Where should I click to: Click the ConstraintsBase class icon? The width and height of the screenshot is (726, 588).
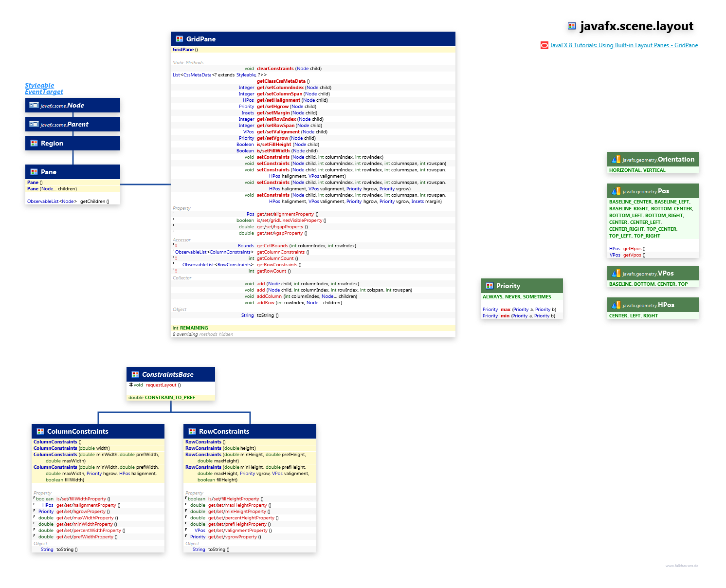[135, 374]
